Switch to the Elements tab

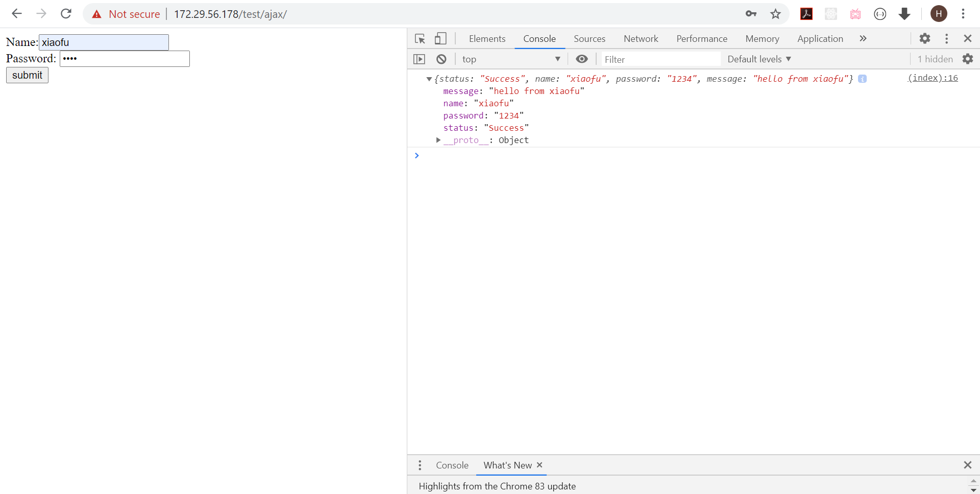point(487,39)
